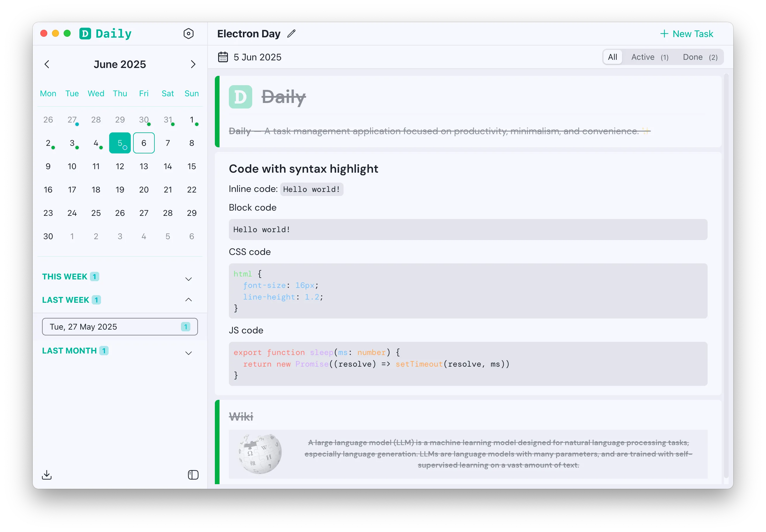Click the LLM description text in Wiki task
Viewport: 766px width, 532px height.
498,454
